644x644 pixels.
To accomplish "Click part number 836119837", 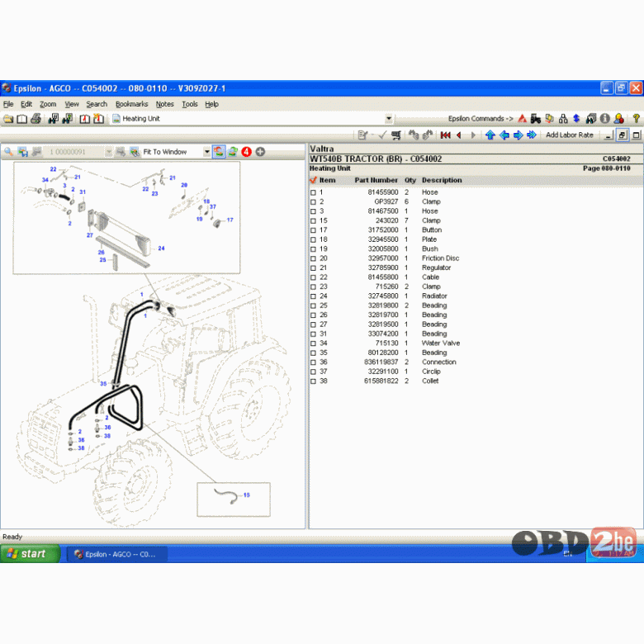I will (x=381, y=362).
